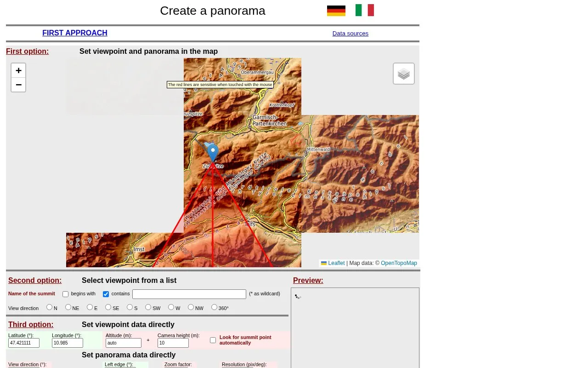This screenshot has height=368, width=588.
Task: Click the Garmisch-Partenkirchen label on the map
Action: point(270,121)
